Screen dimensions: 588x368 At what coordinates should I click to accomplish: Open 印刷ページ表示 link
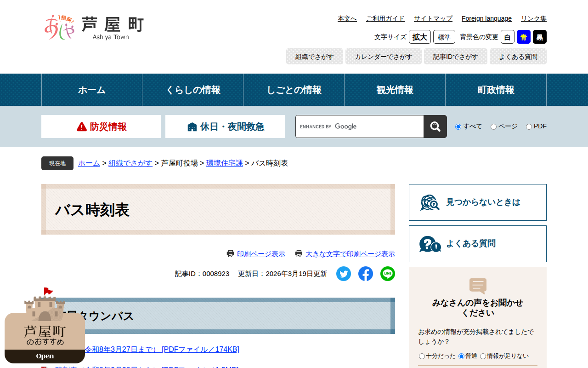261,254
